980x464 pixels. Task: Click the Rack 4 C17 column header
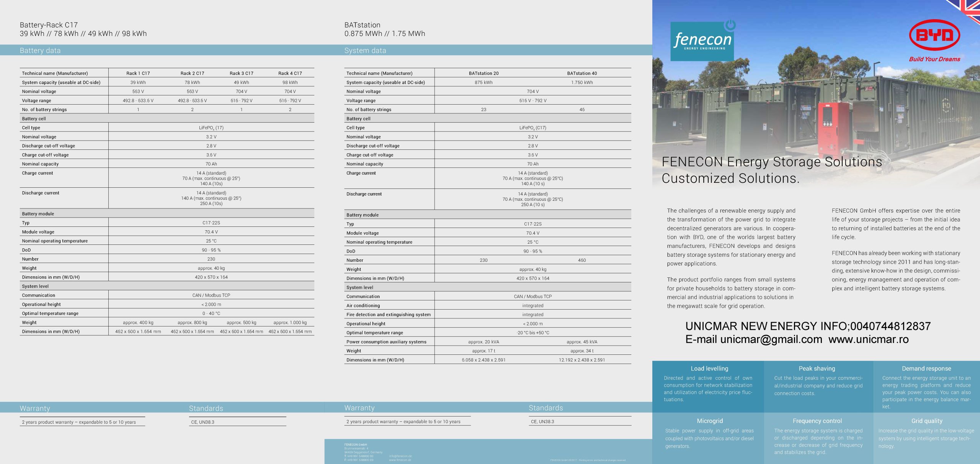click(290, 73)
